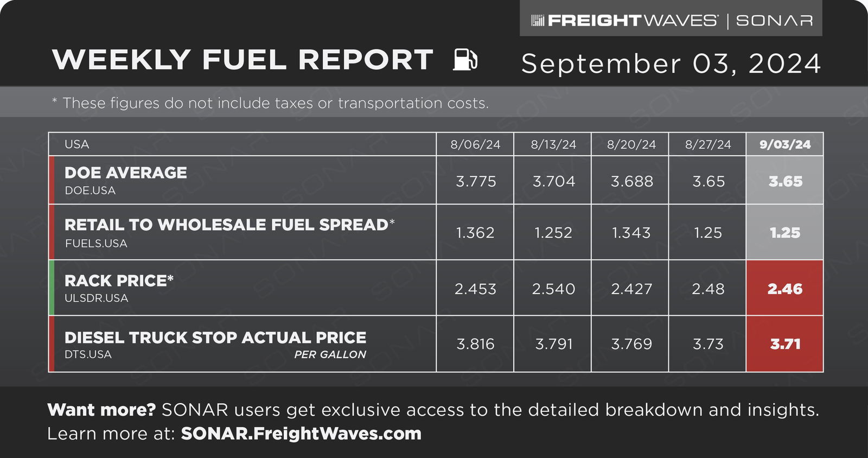The image size is (868, 458).
Task: Click the Want more? text
Action: point(101,410)
